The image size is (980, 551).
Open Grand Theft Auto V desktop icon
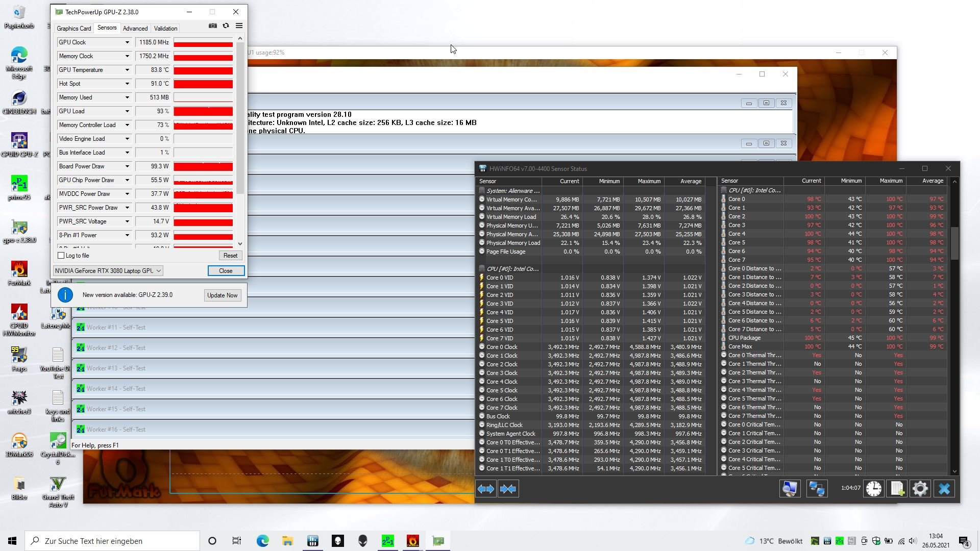click(58, 491)
